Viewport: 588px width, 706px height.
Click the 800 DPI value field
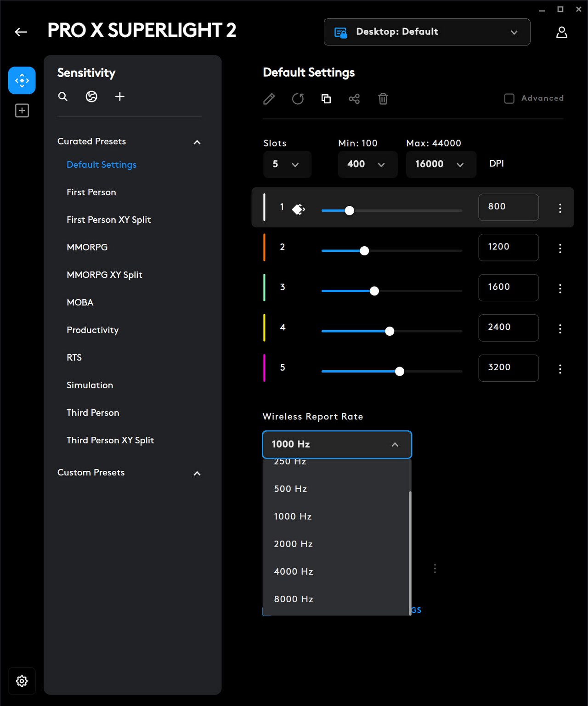pyautogui.click(x=509, y=207)
